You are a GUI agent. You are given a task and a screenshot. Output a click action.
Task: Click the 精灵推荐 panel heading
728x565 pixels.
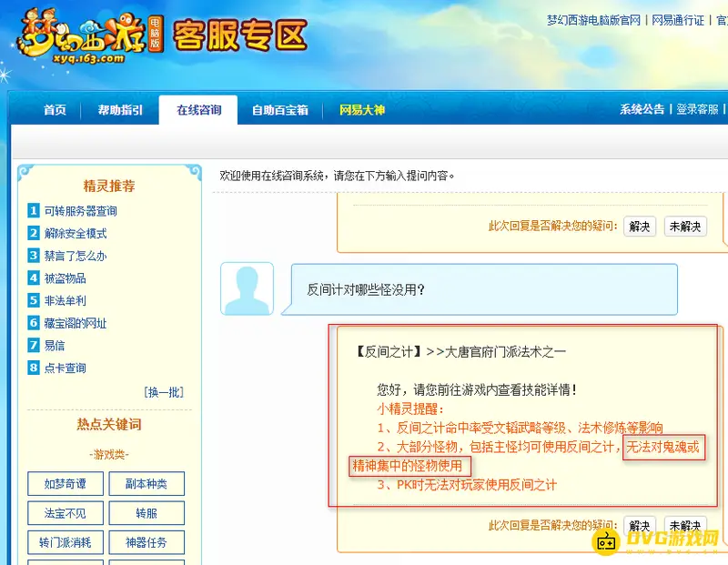109,186
